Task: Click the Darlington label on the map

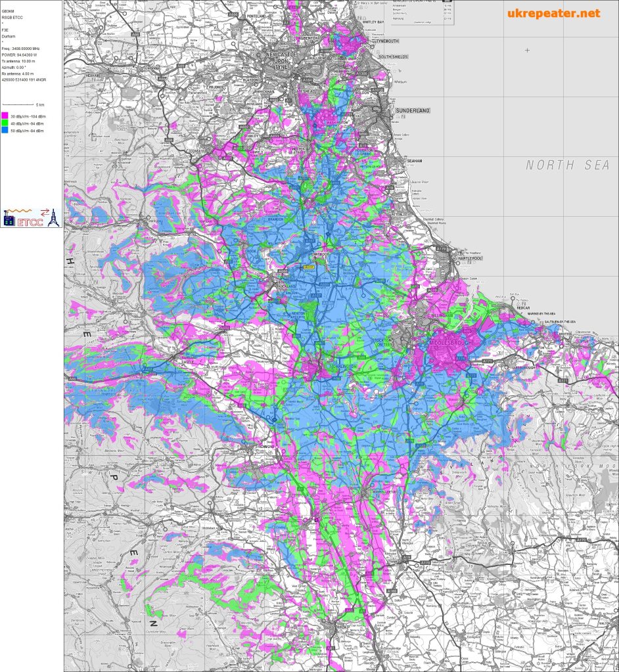Action: 343,366
